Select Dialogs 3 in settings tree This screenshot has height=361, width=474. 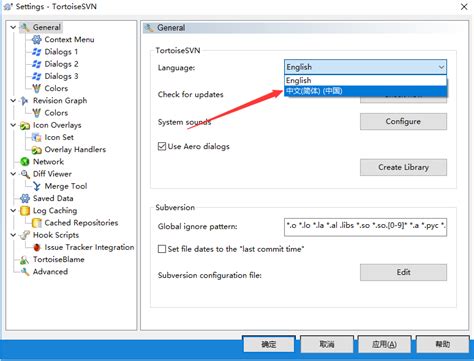click(61, 76)
